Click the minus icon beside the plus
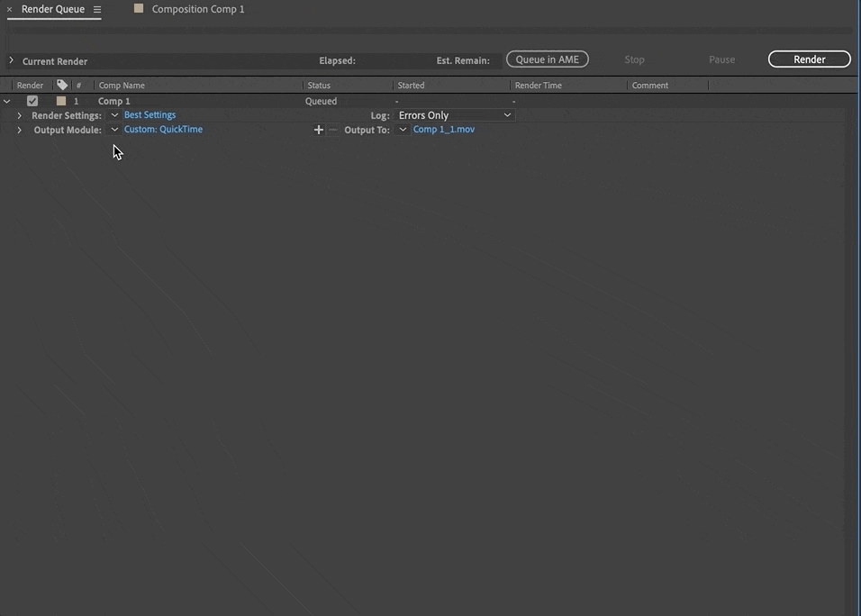The image size is (861, 616). click(331, 129)
